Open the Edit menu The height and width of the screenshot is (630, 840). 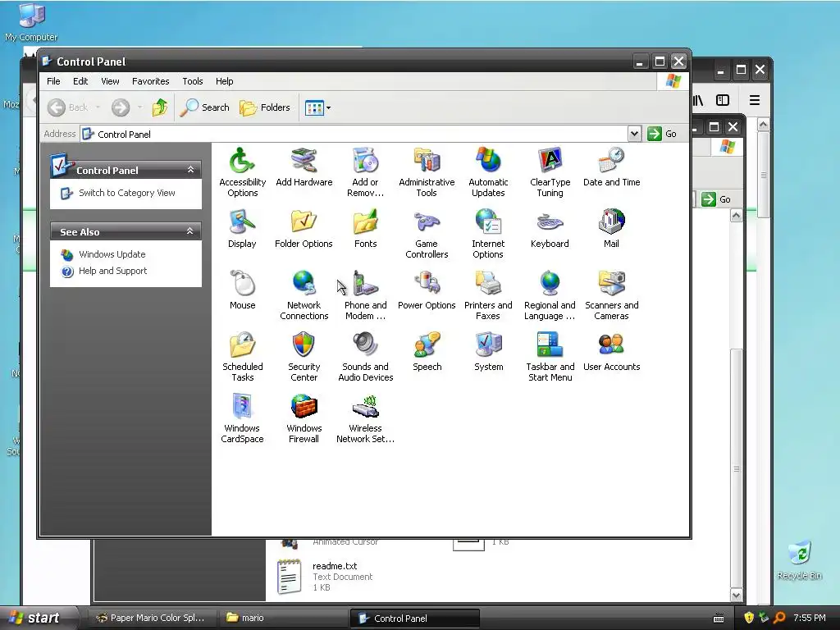[x=80, y=81]
